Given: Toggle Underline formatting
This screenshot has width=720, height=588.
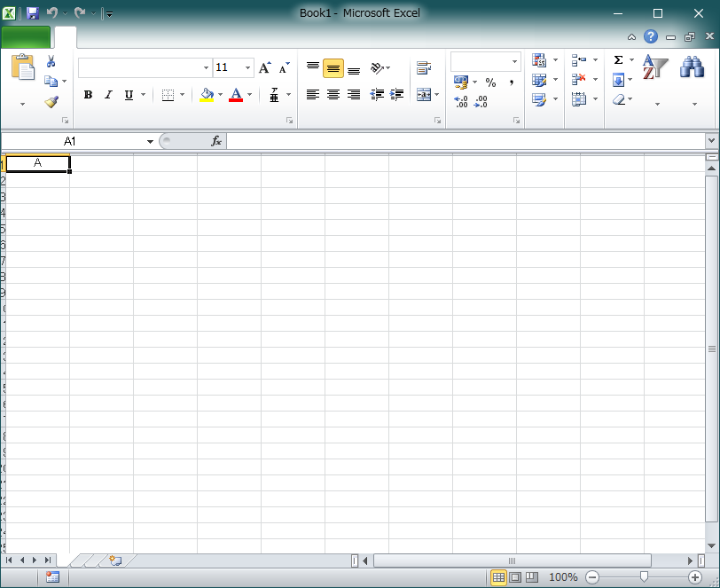Looking at the screenshot, I should click(x=129, y=95).
